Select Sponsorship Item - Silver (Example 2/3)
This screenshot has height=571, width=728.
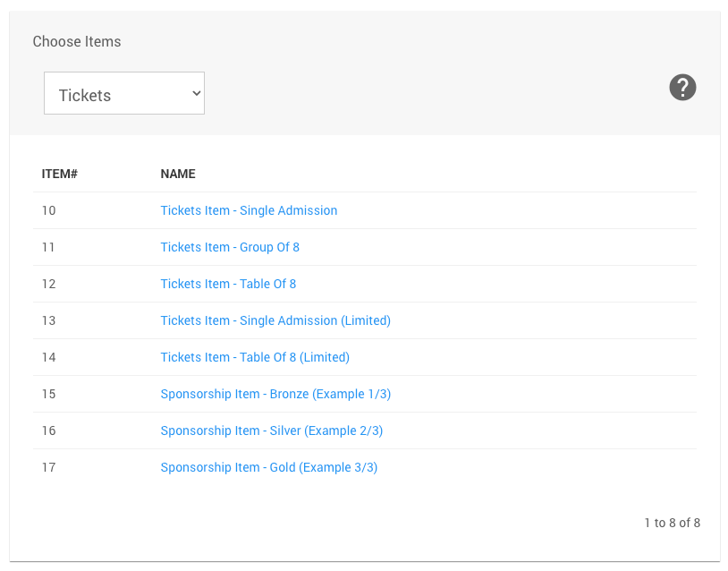[x=272, y=430]
